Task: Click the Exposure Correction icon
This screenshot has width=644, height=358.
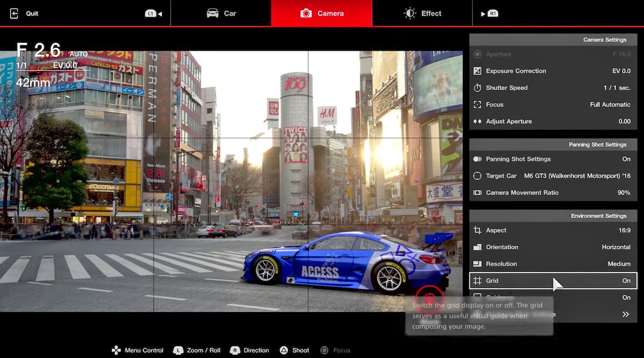Action: click(x=477, y=71)
